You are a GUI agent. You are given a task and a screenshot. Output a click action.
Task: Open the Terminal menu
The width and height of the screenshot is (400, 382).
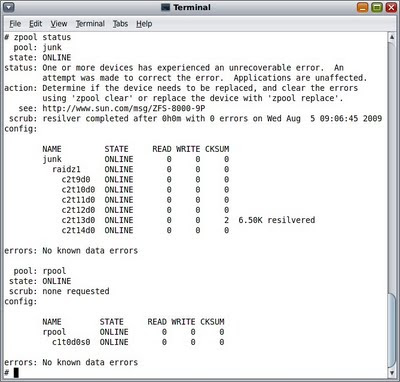[90, 24]
